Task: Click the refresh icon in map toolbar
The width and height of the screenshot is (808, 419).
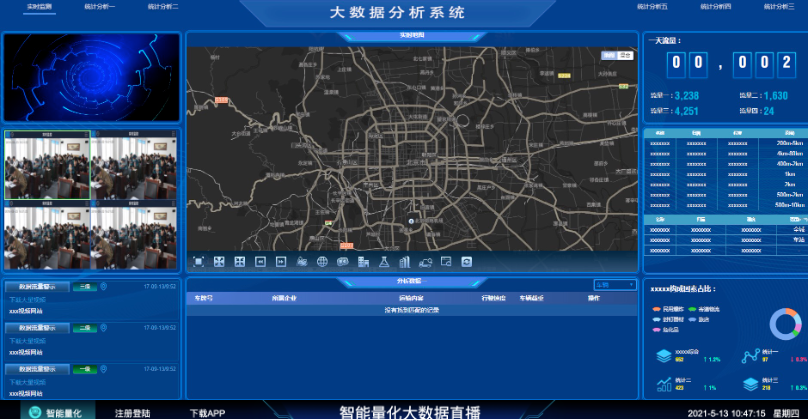Action: pos(466,262)
